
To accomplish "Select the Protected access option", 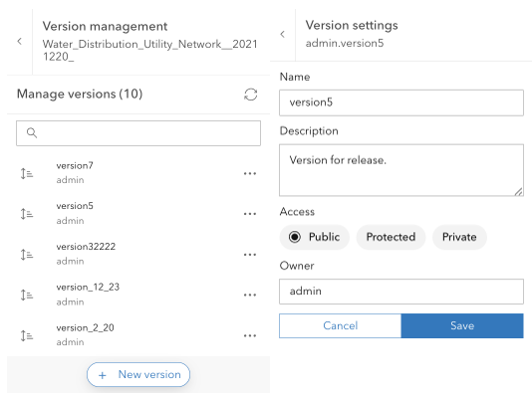I will click(391, 237).
